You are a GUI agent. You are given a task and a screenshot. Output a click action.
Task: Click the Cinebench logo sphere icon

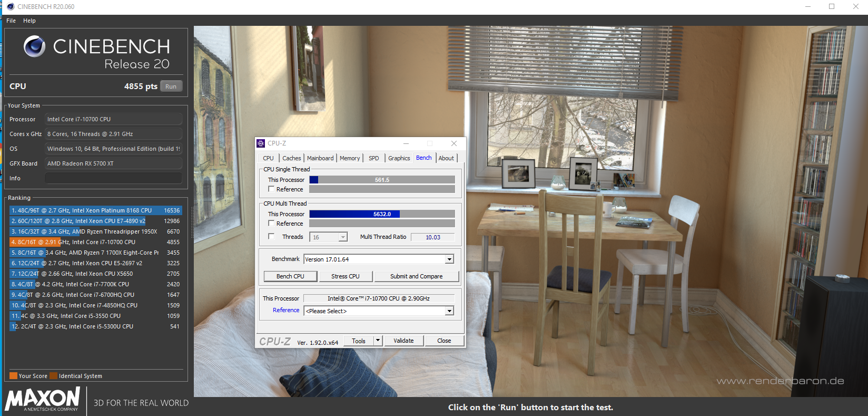tap(35, 46)
